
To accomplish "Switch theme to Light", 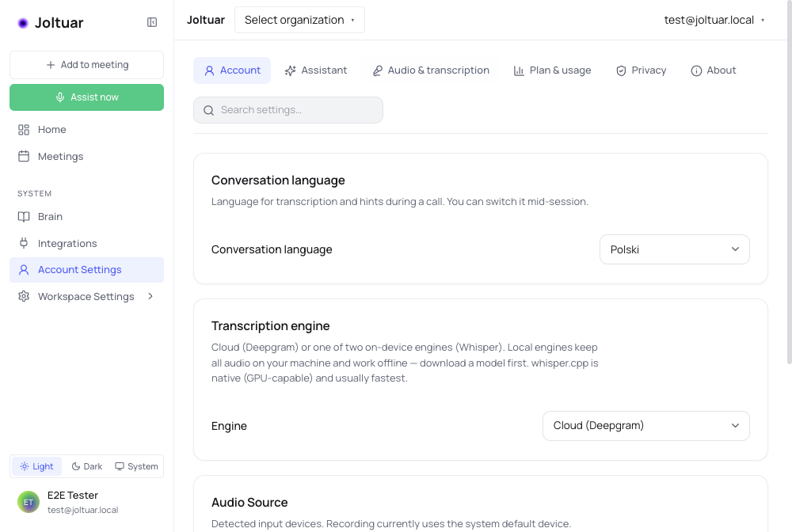I will click(x=36, y=466).
